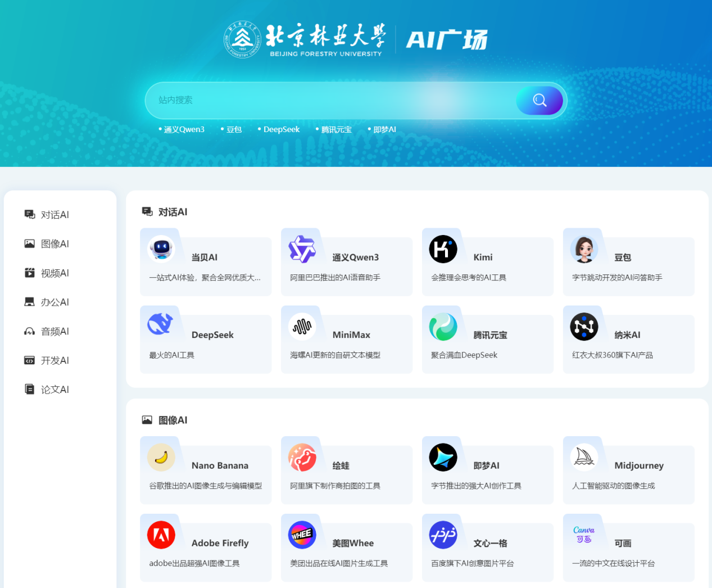Screen dimensions: 712x588
Task: Click the 音频AI headphones sidebar icon
Action: [x=30, y=331]
